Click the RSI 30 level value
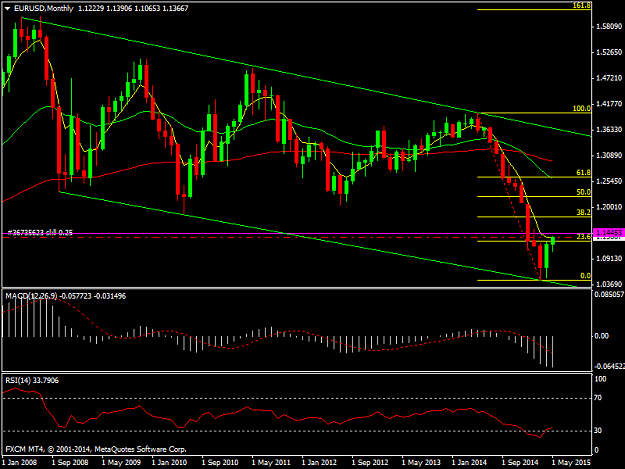This screenshot has width=625, height=469. (598, 431)
